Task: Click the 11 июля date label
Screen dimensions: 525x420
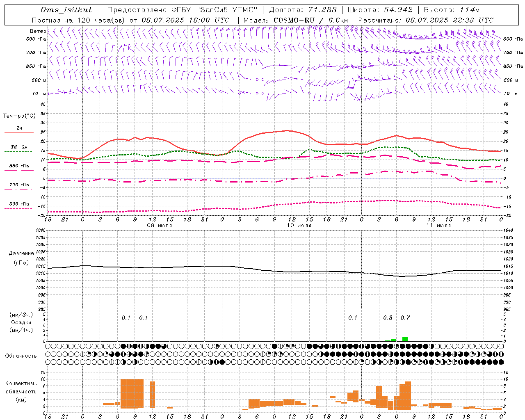Action: (438, 226)
